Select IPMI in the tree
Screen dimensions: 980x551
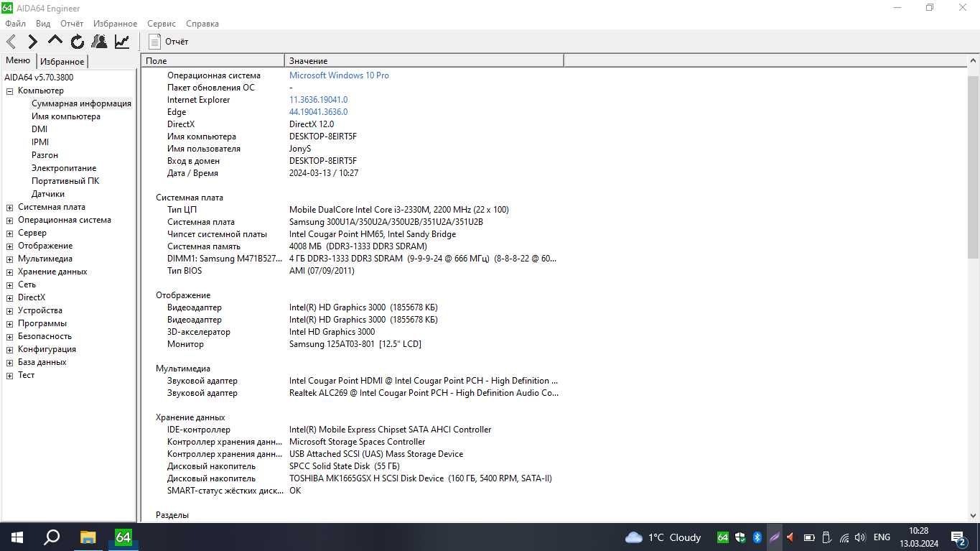pyautogui.click(x=40, y=142)
